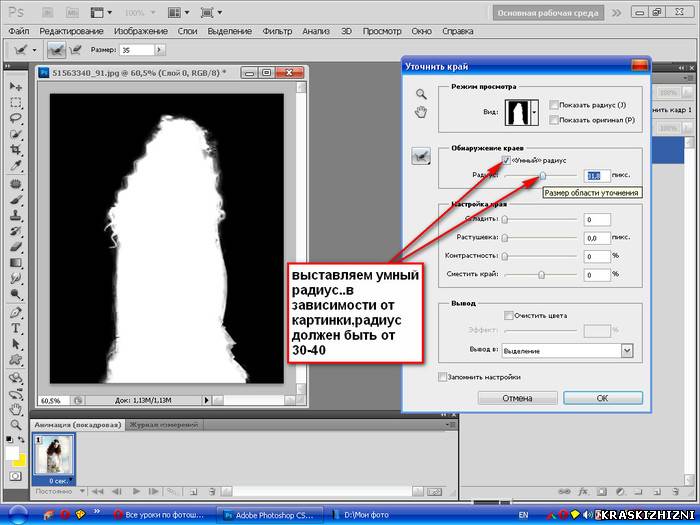The width and height of the screenshot is (700, 525).
Task: Select the Spot Healing Brush tool
Action: click(16, 184)
